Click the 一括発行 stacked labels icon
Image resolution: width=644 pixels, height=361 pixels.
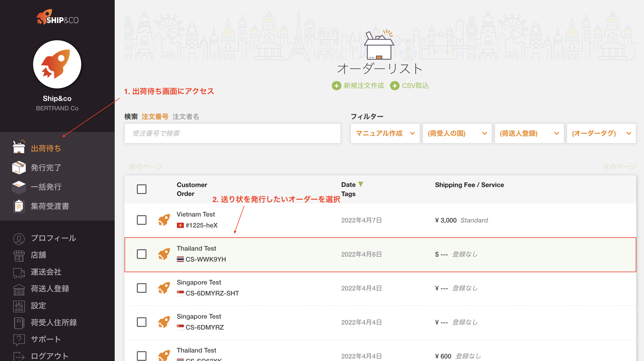tap(19, 187)
